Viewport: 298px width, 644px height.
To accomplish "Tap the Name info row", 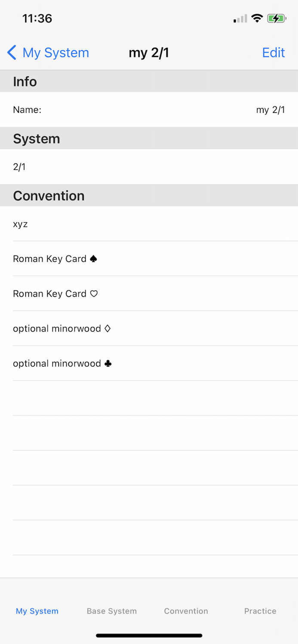I will 149,110.
